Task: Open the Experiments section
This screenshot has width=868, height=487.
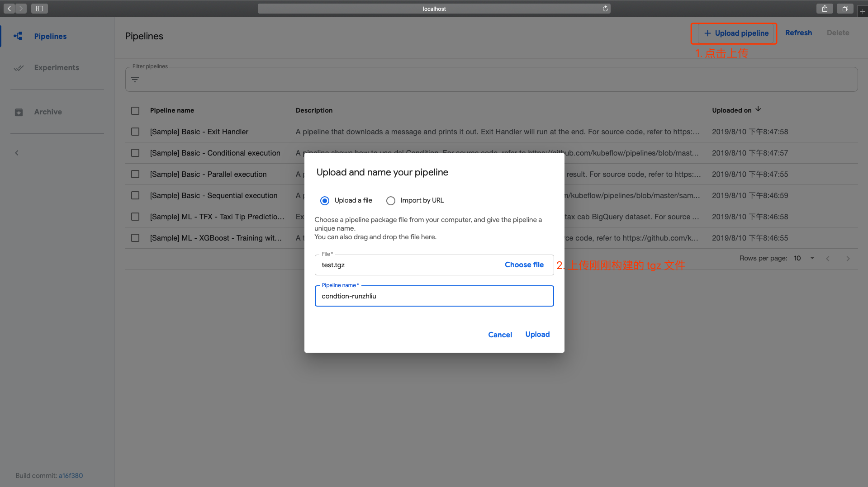Action: click(x=57, y=68)
